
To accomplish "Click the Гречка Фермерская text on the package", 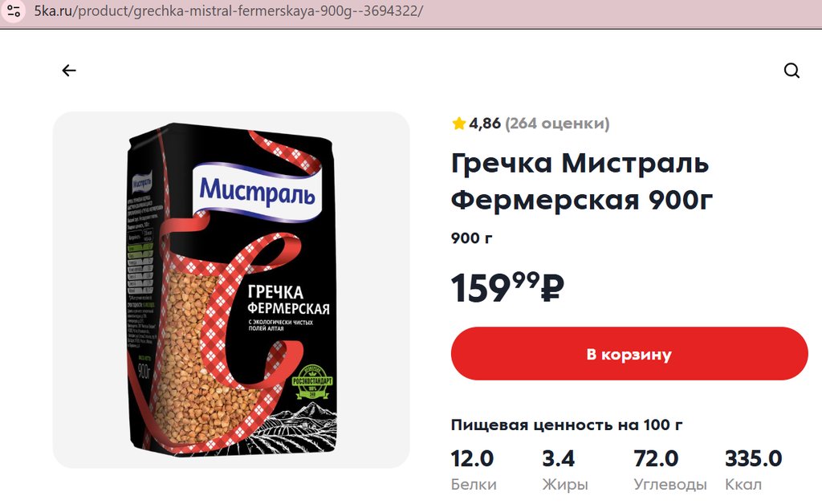I will click(288, 299).
